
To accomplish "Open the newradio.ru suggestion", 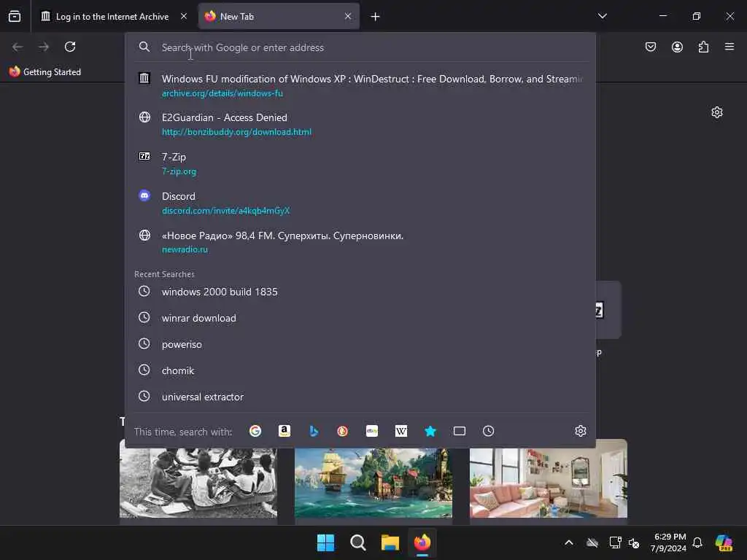I will (x=360, y=242).
